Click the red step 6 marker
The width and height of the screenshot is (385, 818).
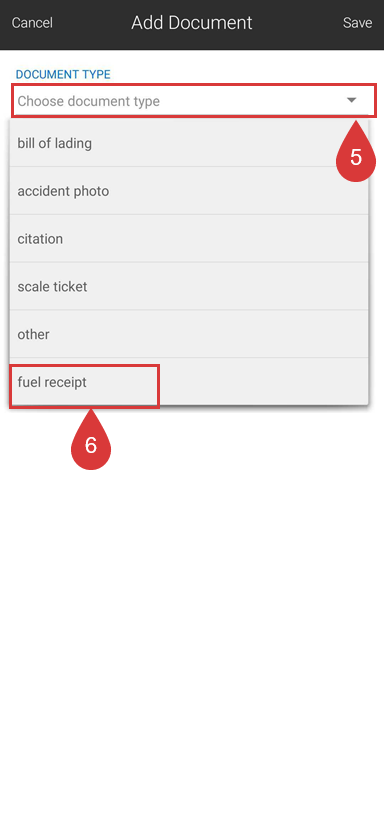pyautogui.click(x=91, y=443)
